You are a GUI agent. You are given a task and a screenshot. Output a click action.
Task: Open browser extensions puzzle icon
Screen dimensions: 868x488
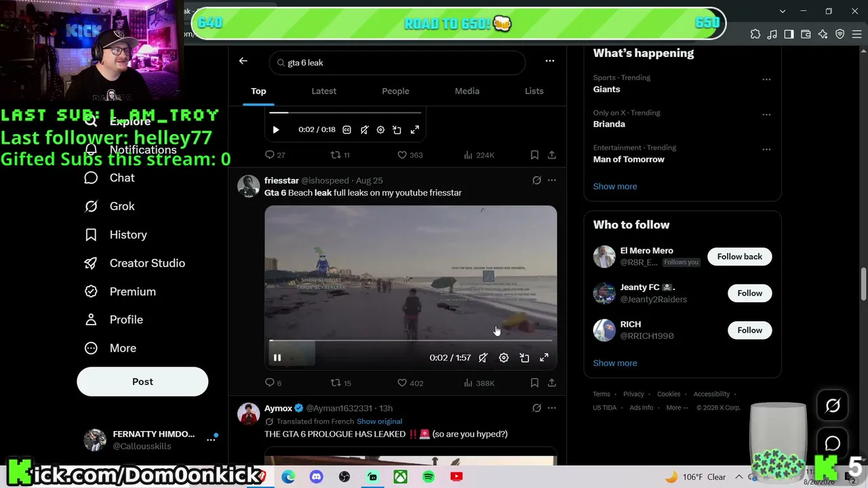pos(755,35)
